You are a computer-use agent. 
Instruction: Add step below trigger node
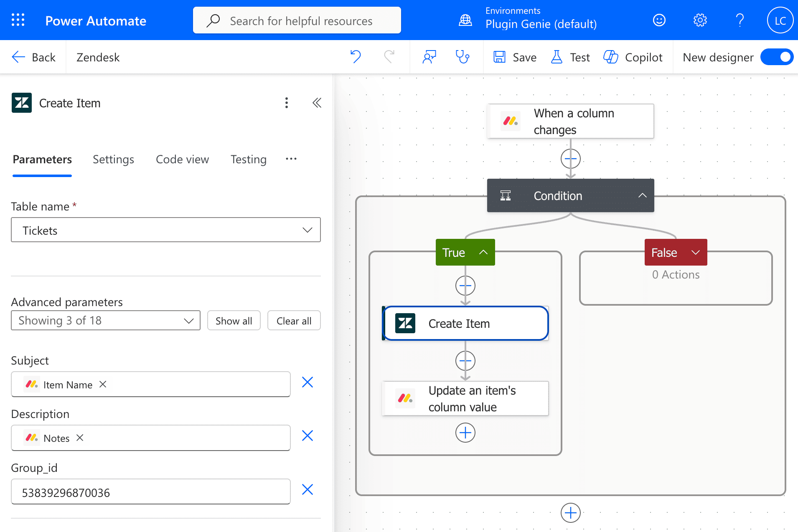coord(571,159)
